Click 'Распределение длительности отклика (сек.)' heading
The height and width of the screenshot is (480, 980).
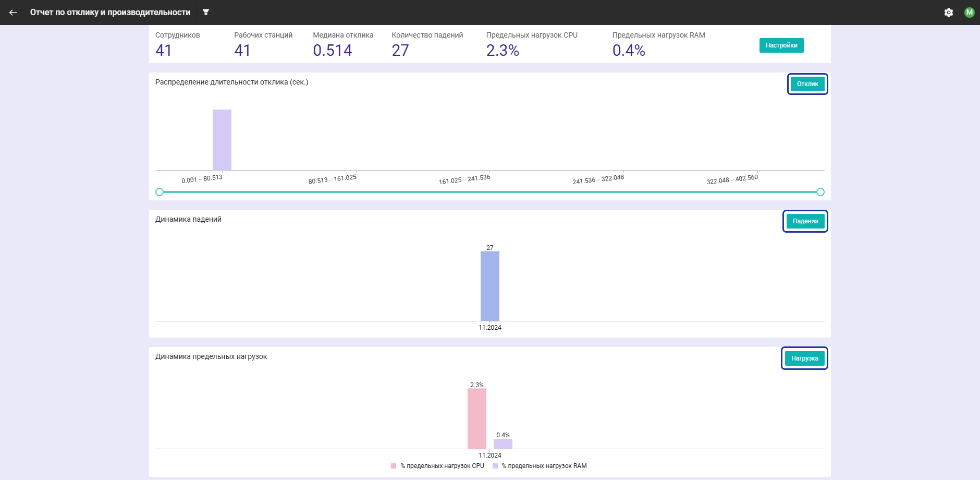point(232,82)
